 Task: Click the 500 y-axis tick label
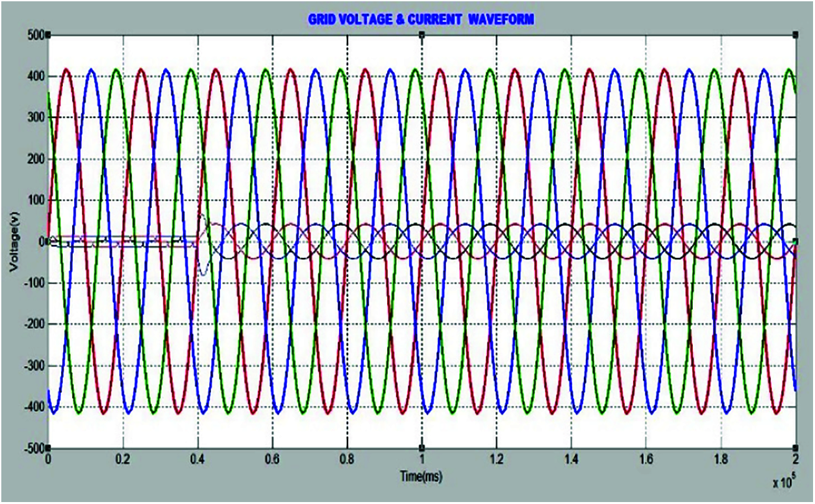click(x=34, y=35)
